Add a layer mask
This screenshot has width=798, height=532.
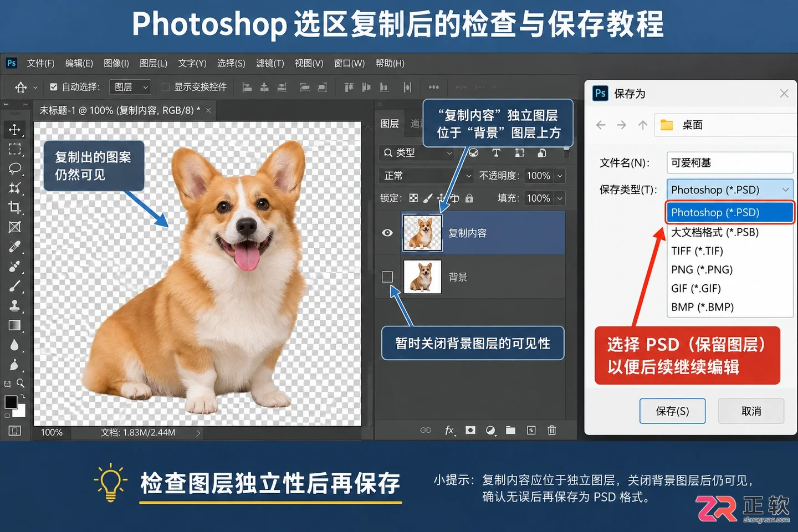point(470,430)
